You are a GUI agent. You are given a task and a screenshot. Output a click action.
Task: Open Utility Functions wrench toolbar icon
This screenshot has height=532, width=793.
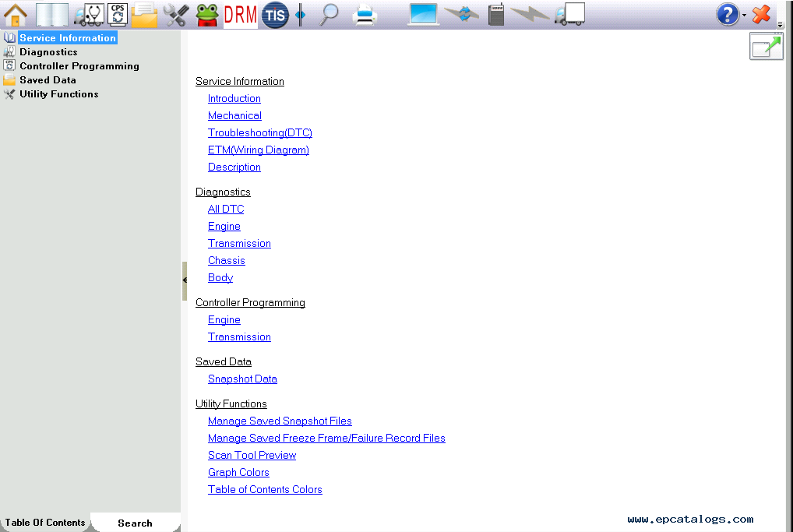click(176, 15)
